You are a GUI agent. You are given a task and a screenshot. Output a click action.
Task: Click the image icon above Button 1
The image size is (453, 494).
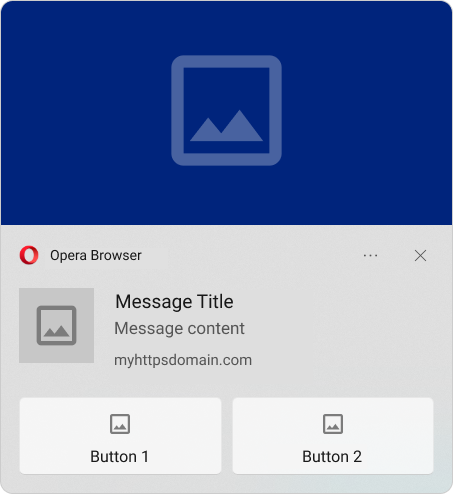click(x=120, y=424)
